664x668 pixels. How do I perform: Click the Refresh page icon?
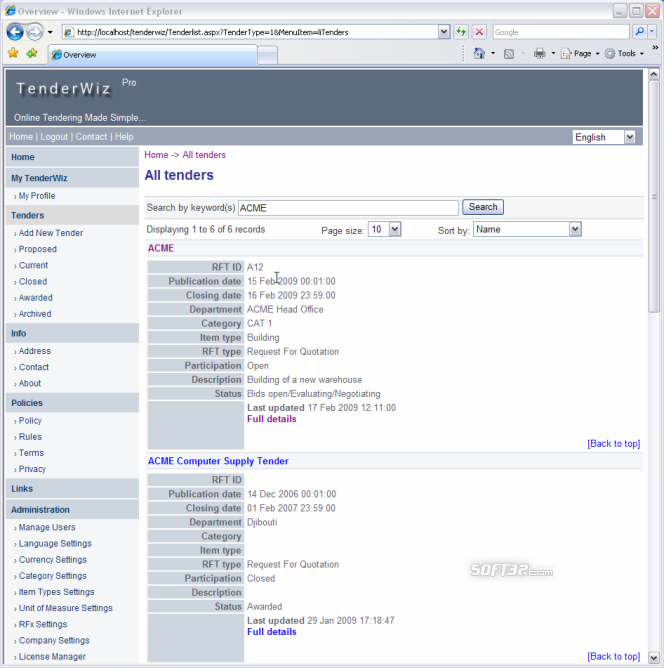[x=460, y=32]
